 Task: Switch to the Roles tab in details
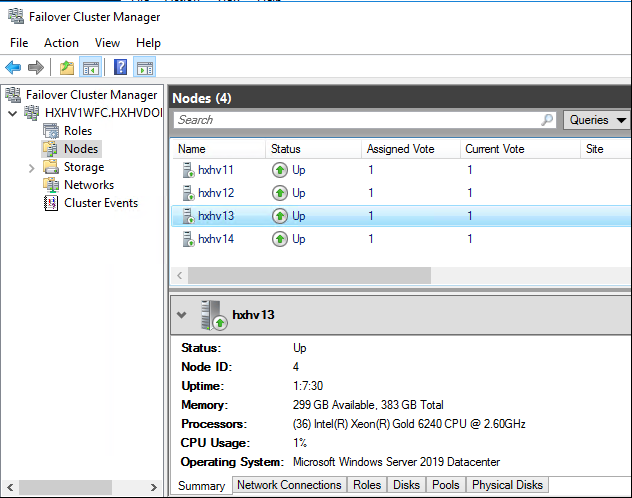click(367, 485)
